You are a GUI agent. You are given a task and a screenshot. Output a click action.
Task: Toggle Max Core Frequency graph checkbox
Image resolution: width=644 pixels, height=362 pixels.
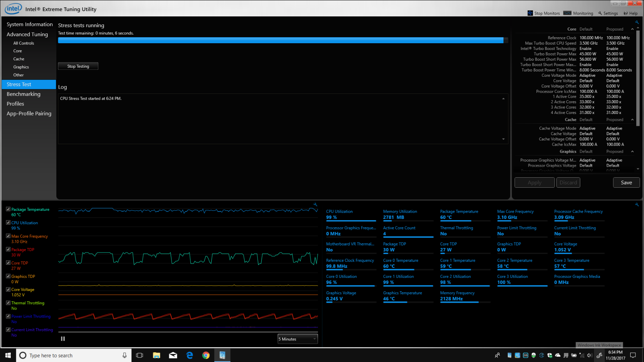[8, 236]
